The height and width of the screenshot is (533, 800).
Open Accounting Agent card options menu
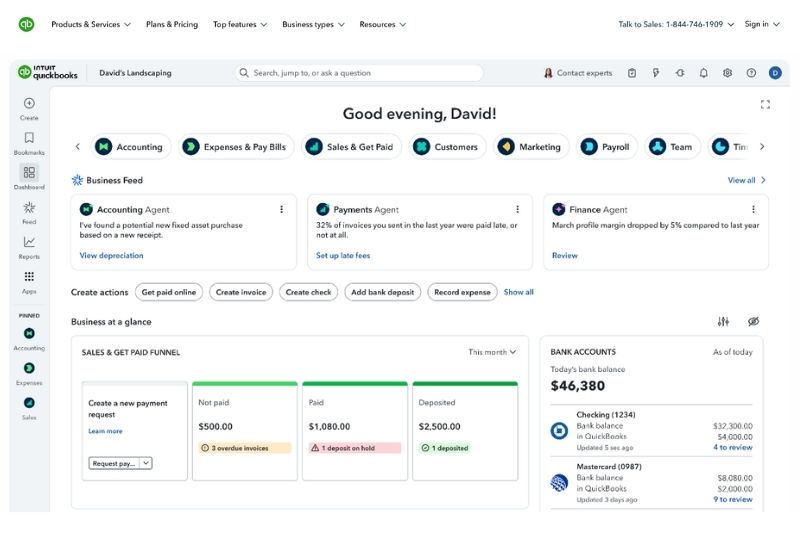(x=281, y=209)
